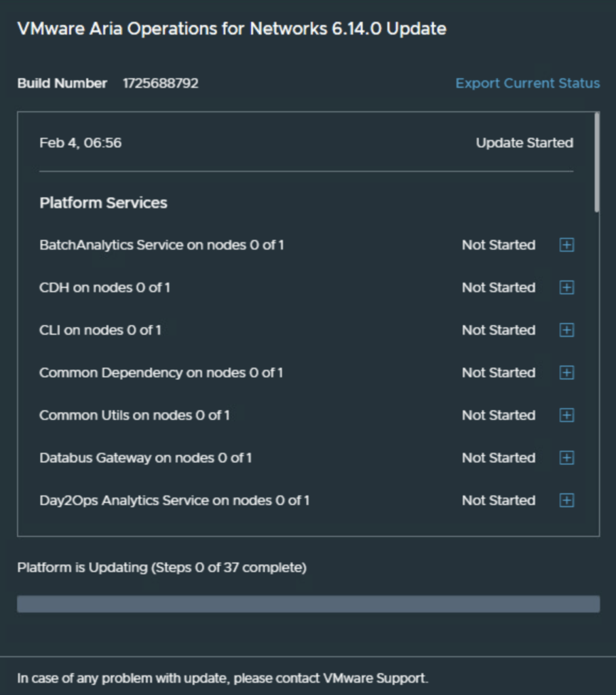This screenshot has width=616, height=695.
Task: Click the update list scrollbar thumb
Action: click(x=596, y=163)
